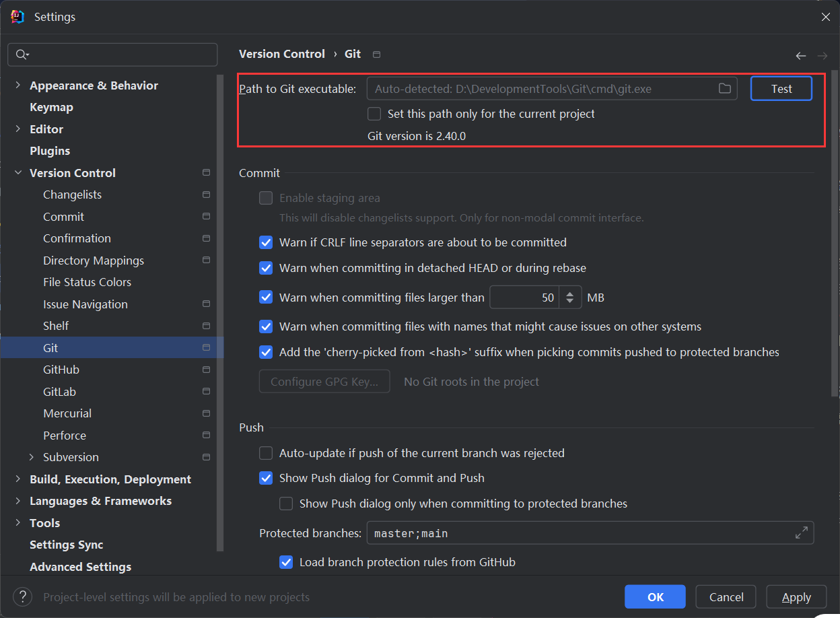Expand Build, Execution, Deployment section
The height and width of the screenshot is (618, 840).
[18, 479]
